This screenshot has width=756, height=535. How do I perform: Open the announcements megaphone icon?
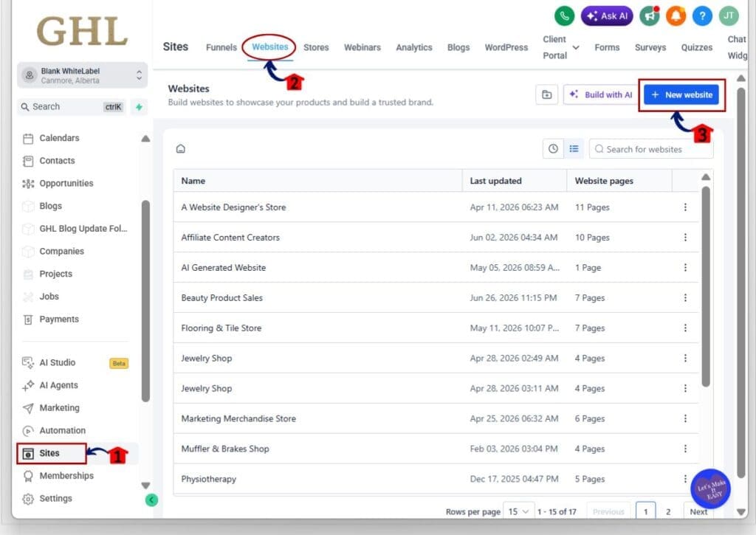click(x=650, y=16)
